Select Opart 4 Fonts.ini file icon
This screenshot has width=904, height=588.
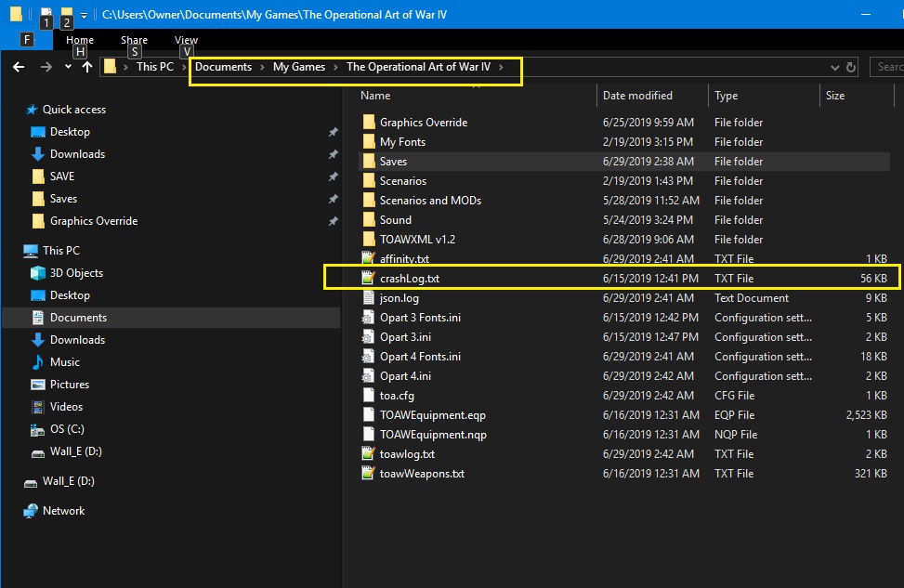point(369,357)
